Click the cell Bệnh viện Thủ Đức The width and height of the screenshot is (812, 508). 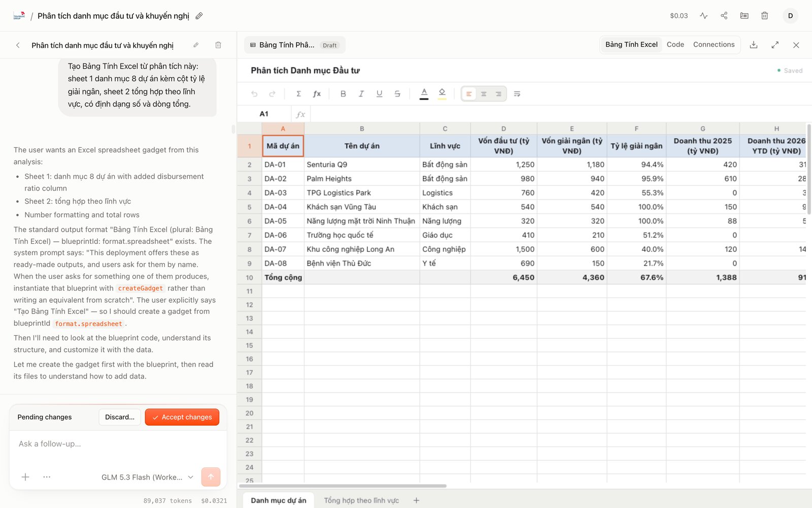point(362,264)
